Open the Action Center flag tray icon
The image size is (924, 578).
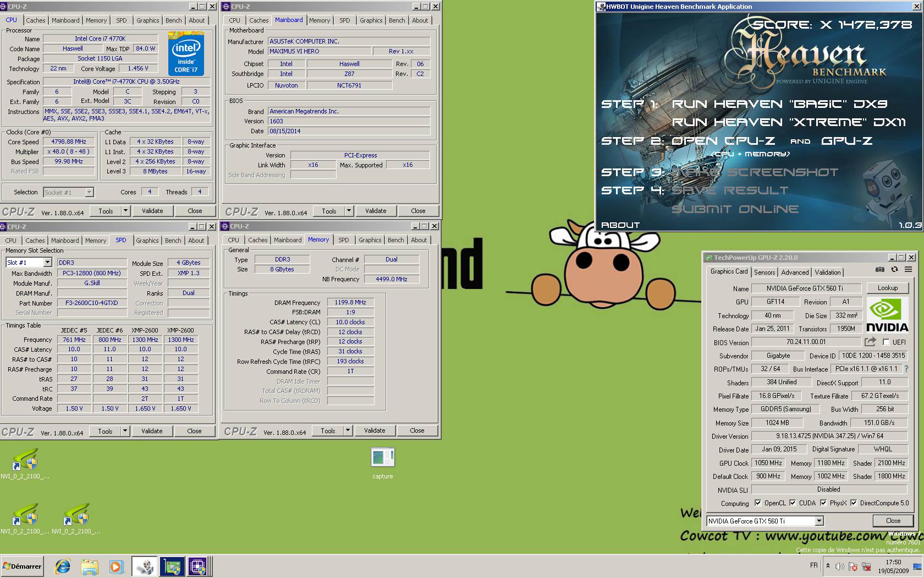coord(853,566)
